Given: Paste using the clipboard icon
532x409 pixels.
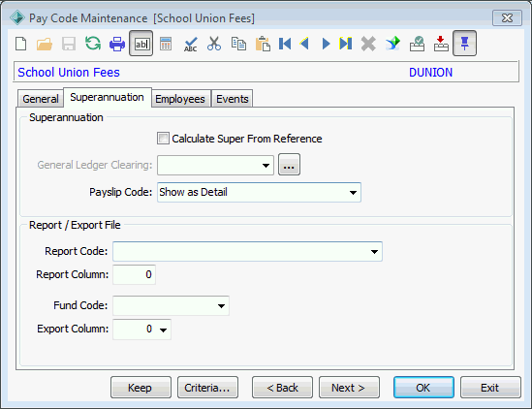Looking at the screenshot, I should pos(263,44).
